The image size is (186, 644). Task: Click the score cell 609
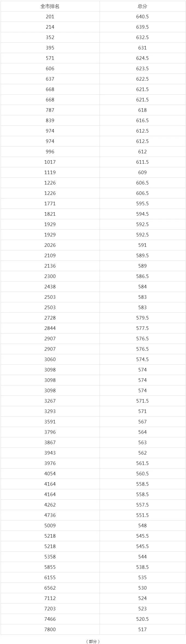pyautogui.click(x=142, y=172)
